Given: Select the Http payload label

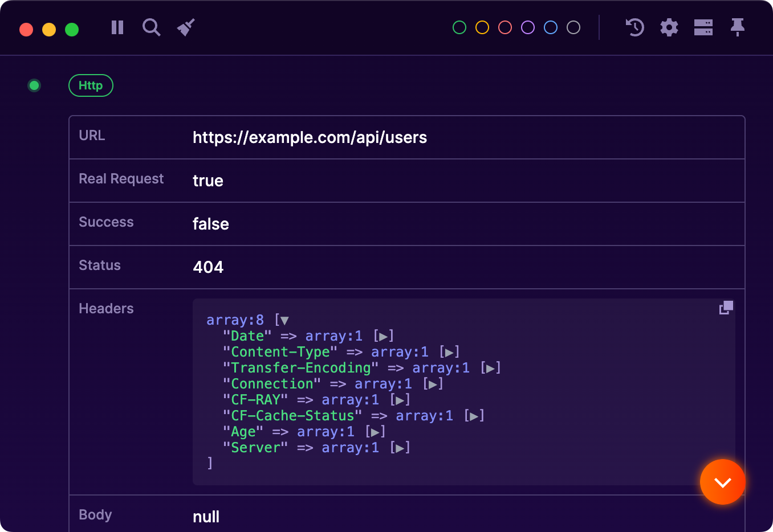Looking at the screenshot, I should [91, 85].
